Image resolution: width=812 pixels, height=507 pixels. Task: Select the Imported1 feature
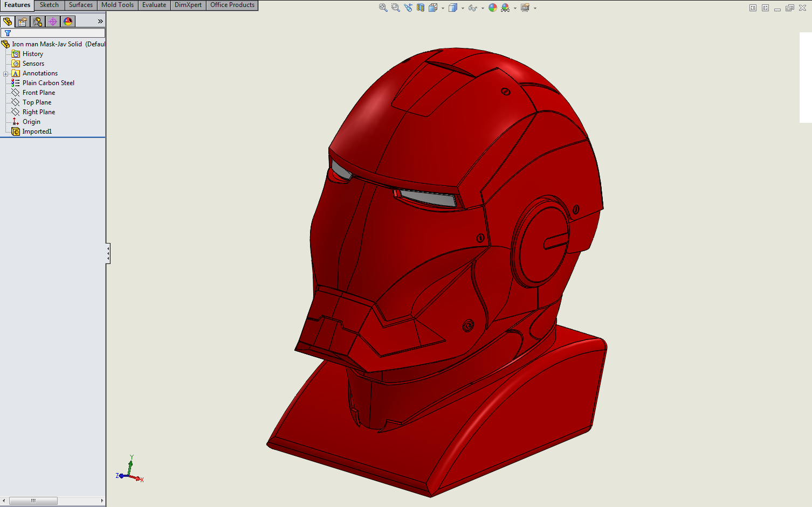click(x=37, y=131)
